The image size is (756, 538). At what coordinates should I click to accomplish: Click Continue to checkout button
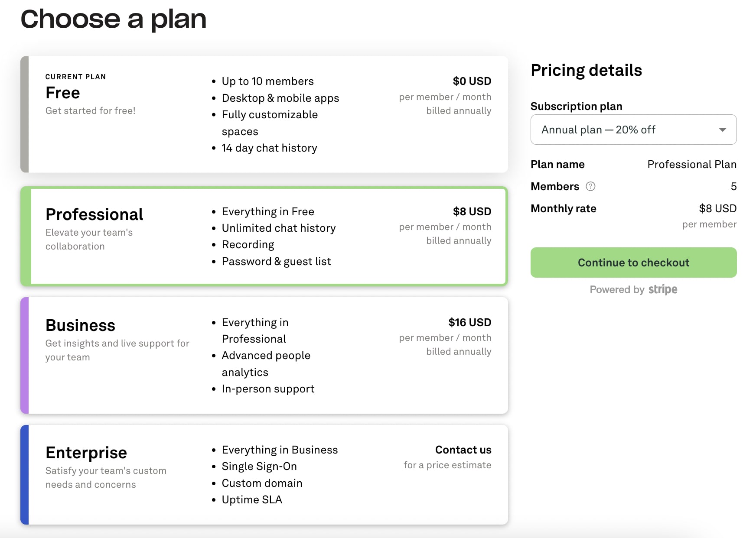pos(633,263)
